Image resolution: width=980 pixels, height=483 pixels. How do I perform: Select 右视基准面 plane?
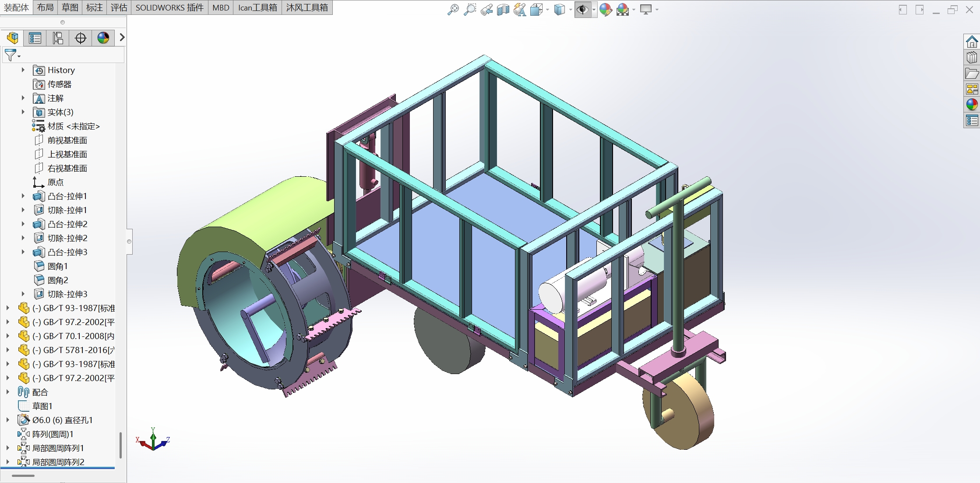click(x=67, y=168)
